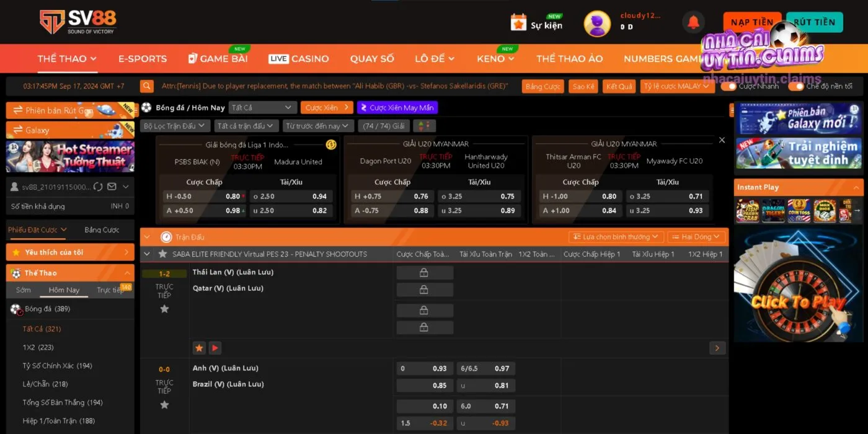Play live stream for Thái Lan vs Qatar
The height and width of the screenshot is (434, 868).
215,348
